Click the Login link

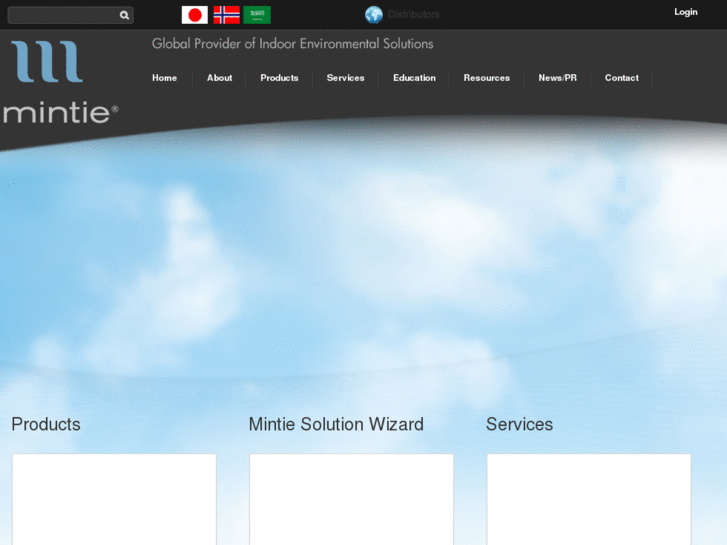(x=686, y=12)
